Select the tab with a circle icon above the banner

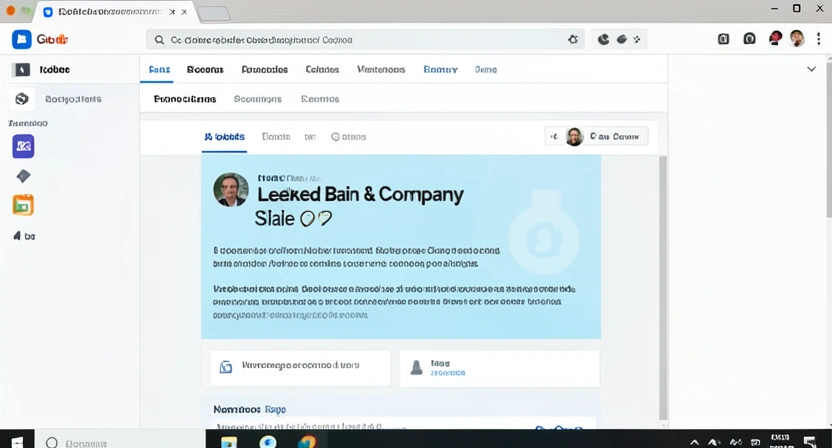click(x=349, y=137)
